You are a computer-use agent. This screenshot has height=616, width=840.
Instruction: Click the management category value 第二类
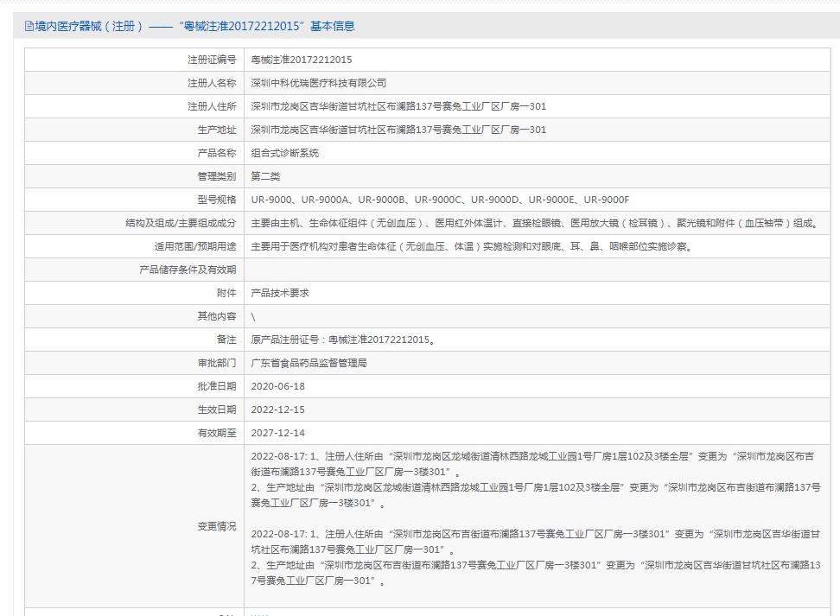pos(265,176)
